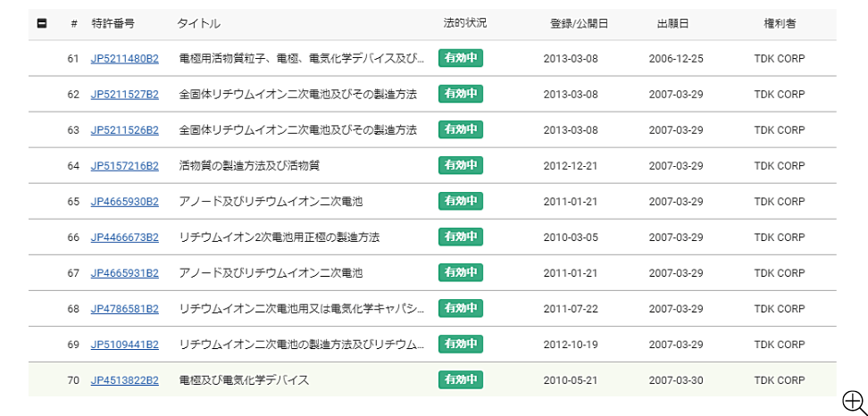Click the # column header
Image resolution: width=868 pixels, height=416 pixels.
[74, 24]
